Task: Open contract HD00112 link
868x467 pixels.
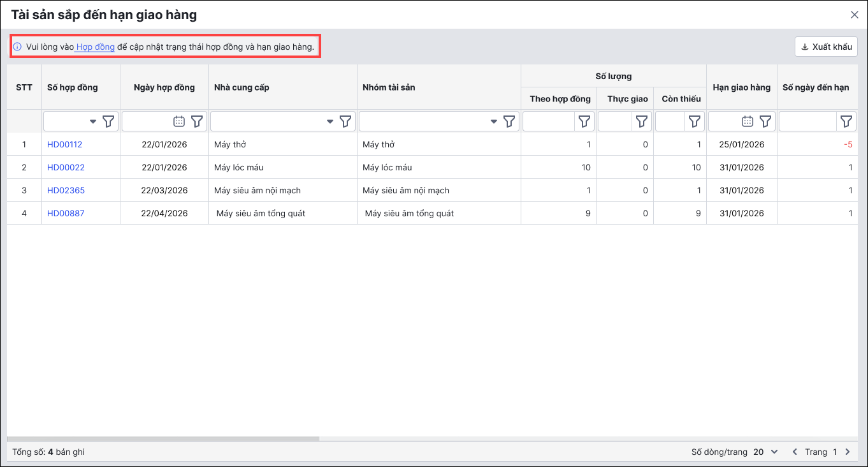Action: [64, 144]
